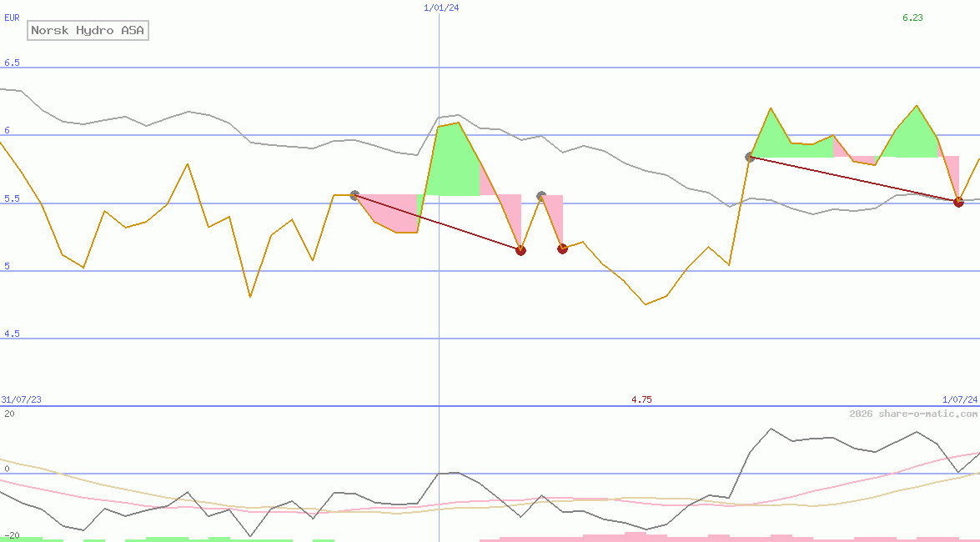The height and width of the screenshot is (542, 980).
Task: Click the 31/07/23 start date label
Action: (21, 399)
